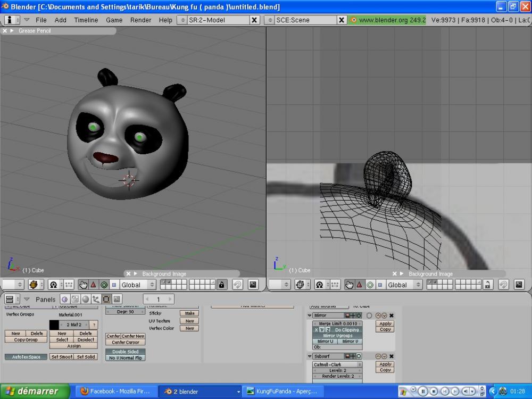Toggle move object centers only in left viewport
Viewport: 532px width, 399px height.
(69, 285)
